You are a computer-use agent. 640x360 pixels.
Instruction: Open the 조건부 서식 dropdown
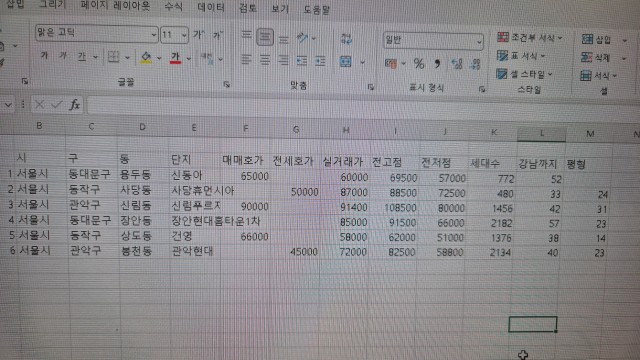click(530, 38)
